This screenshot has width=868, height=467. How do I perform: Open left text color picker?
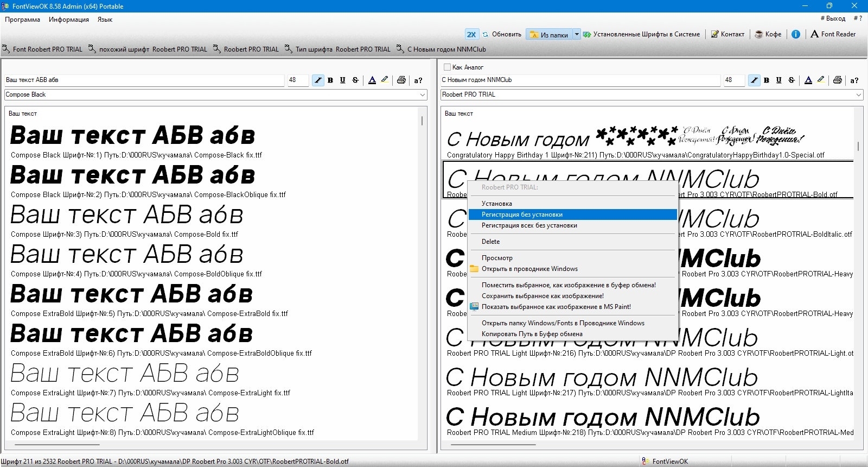(372, 80)
